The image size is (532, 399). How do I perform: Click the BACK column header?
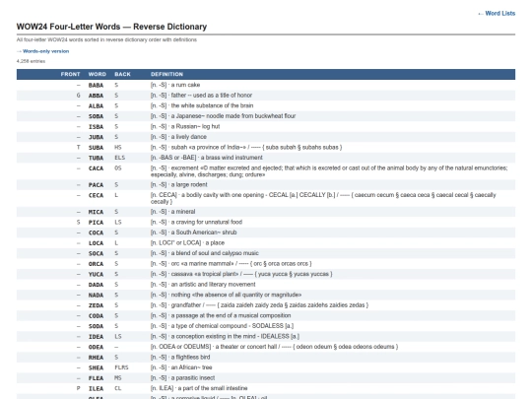click(122, 74)
